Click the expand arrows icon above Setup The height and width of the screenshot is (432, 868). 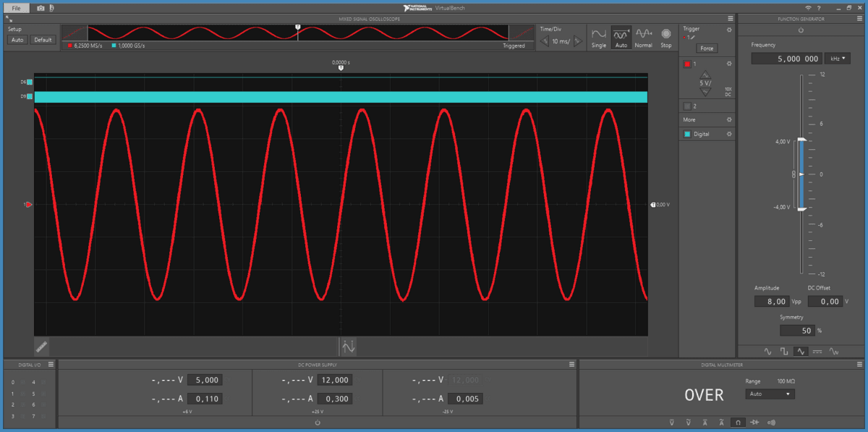(x=8, y=20)
